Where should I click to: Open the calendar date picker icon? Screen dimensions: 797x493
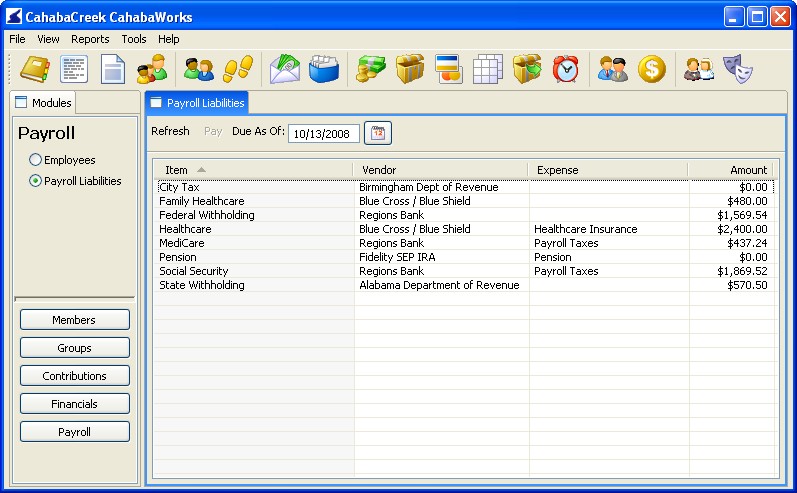378,133
